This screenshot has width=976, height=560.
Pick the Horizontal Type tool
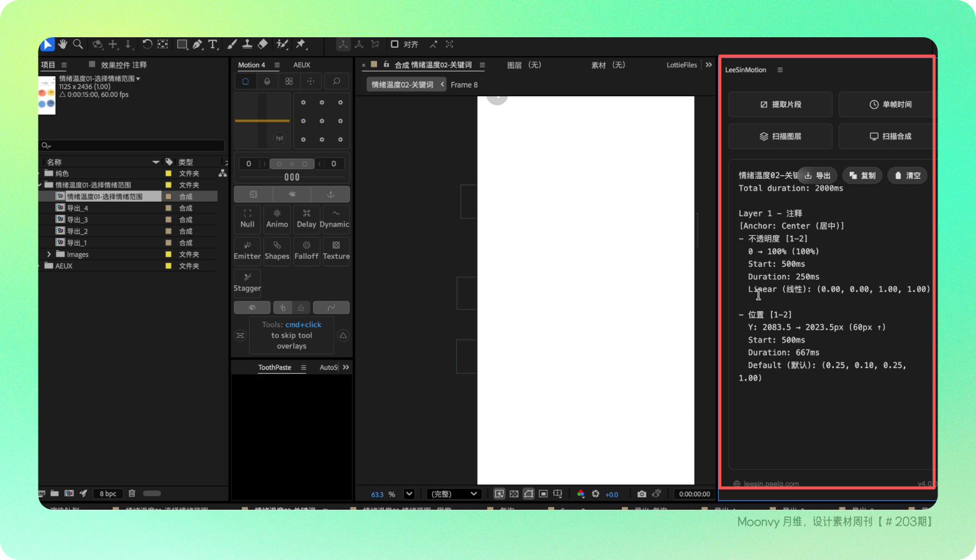tap(212, 44)
